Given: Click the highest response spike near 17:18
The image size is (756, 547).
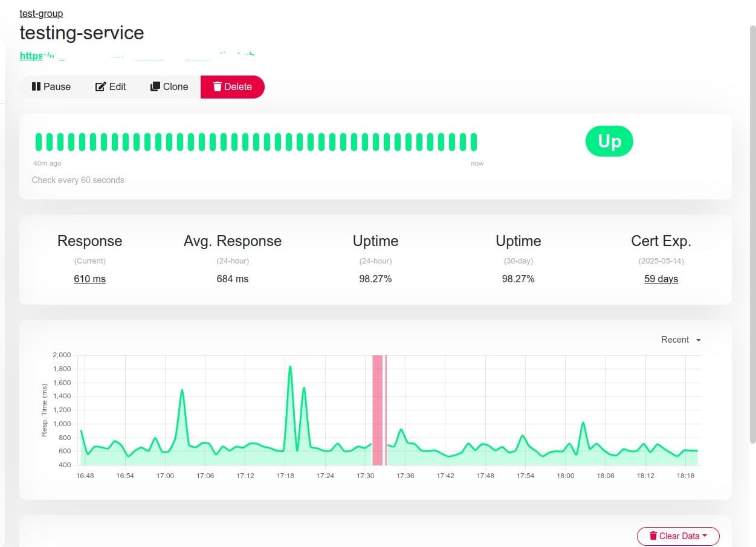Looking at the screenshot, I should coord(290,366).
